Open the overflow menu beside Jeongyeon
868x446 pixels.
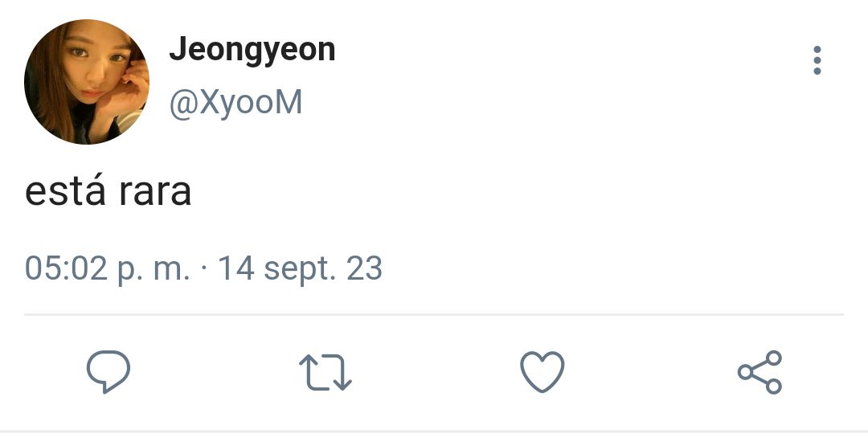(x=817, y=60)
